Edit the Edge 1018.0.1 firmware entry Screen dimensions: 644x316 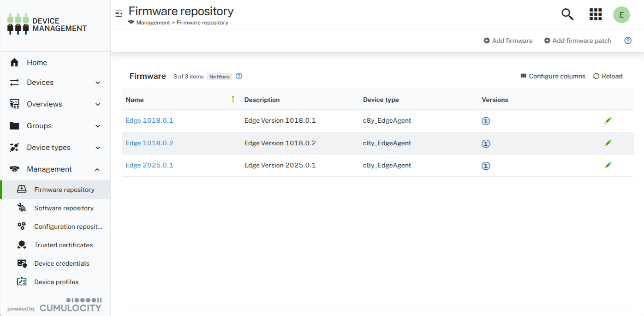click(x=608, y=120)
